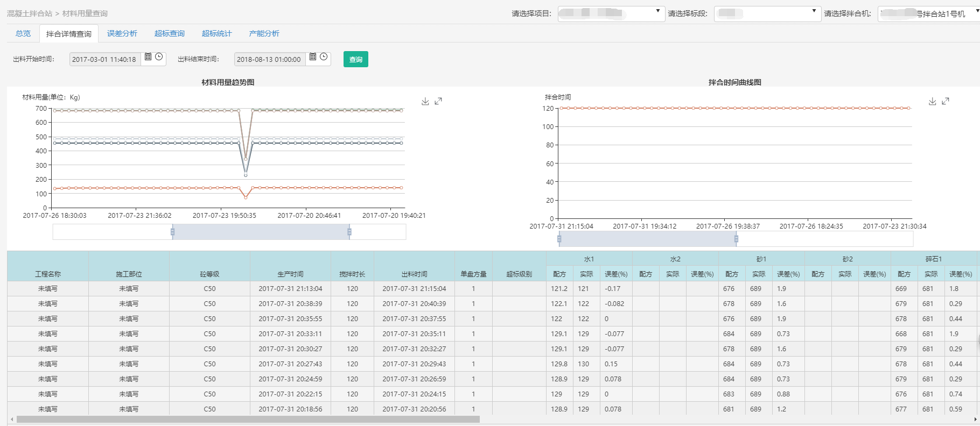This screenshot has height=426, width=980.
Task: Expand the 材料用量趋势图 chart fullscreen
Action: pos(438,101)
